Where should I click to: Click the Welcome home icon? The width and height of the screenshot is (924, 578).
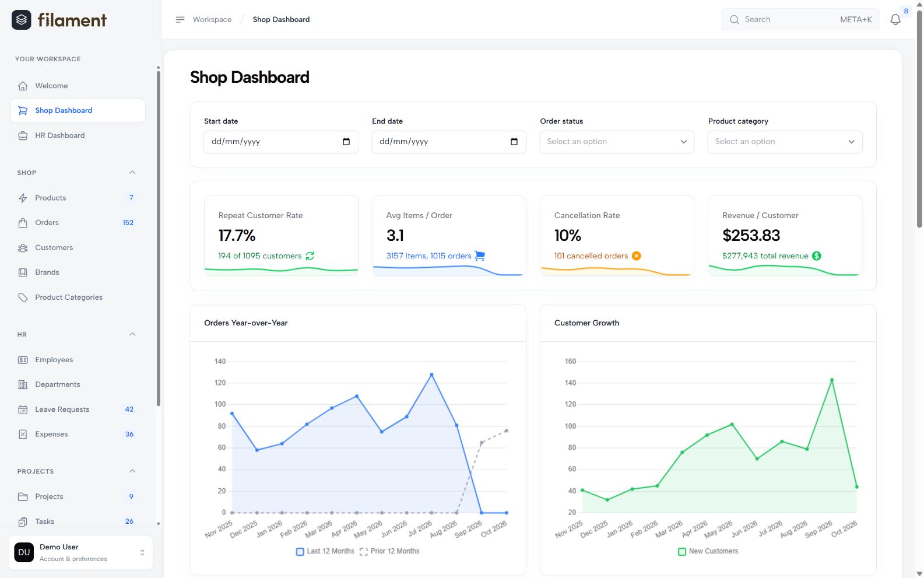pyautogui.click(x=23, y=86)
